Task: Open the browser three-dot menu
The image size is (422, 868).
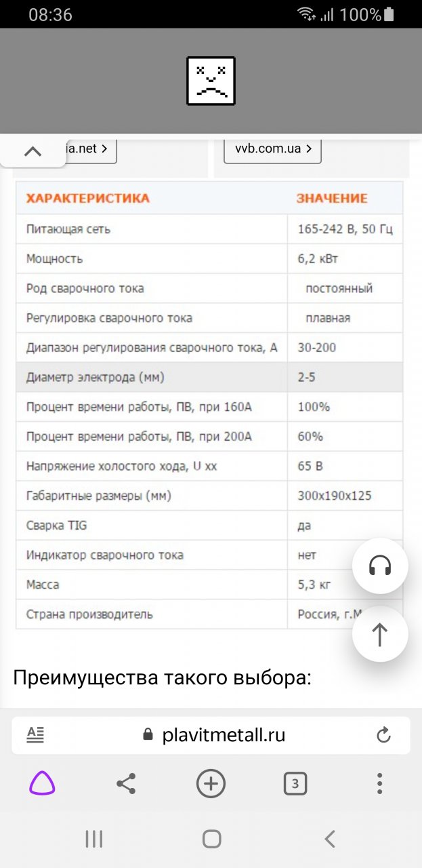Action: [379, 784]
